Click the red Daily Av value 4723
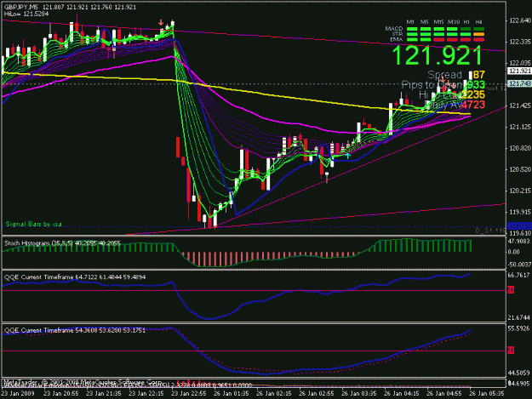The image size is (532, 399). click(x=473, y=105)
